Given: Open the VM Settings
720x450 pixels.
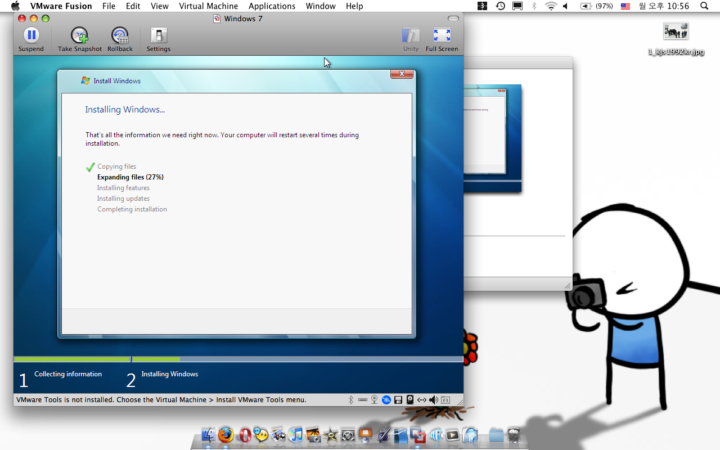Looking at the screenshot, I should 158,39.
